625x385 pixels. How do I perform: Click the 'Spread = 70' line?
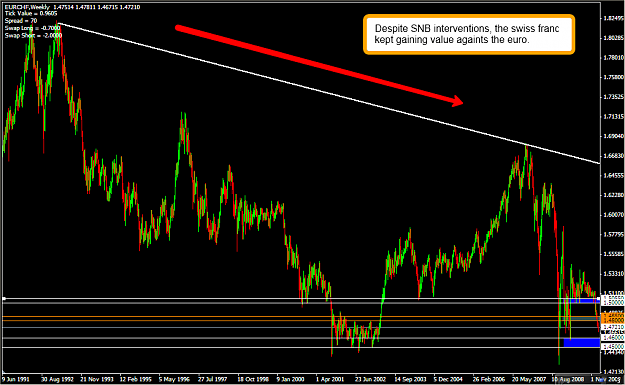click(21, 21)
